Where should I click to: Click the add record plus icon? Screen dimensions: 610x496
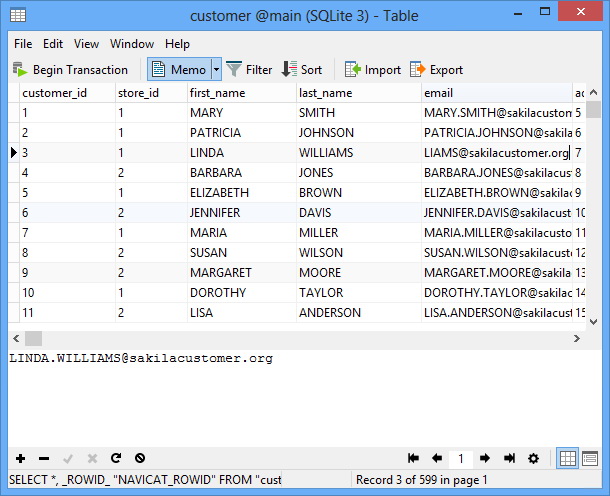pyautogui.click(x=20, y=458)
